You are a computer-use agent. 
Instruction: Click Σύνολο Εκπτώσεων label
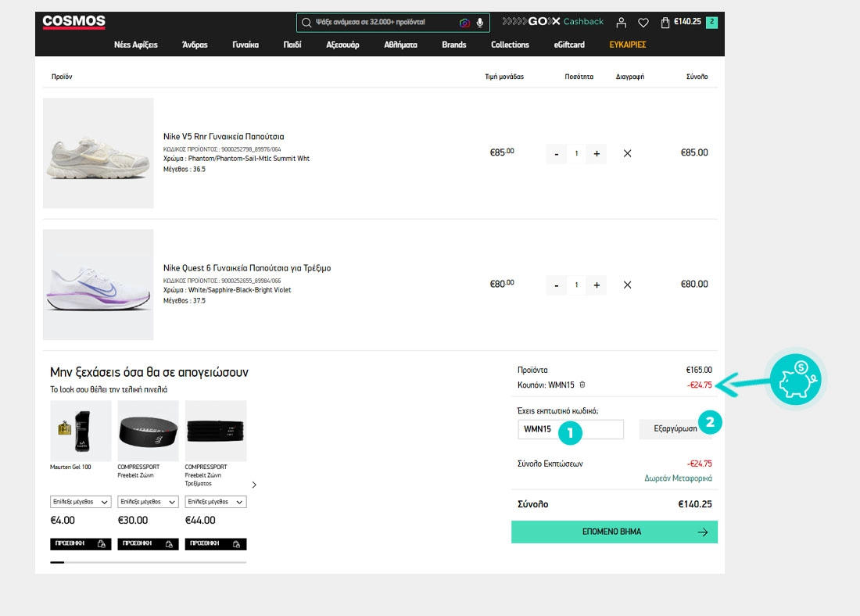click(550, 464)
